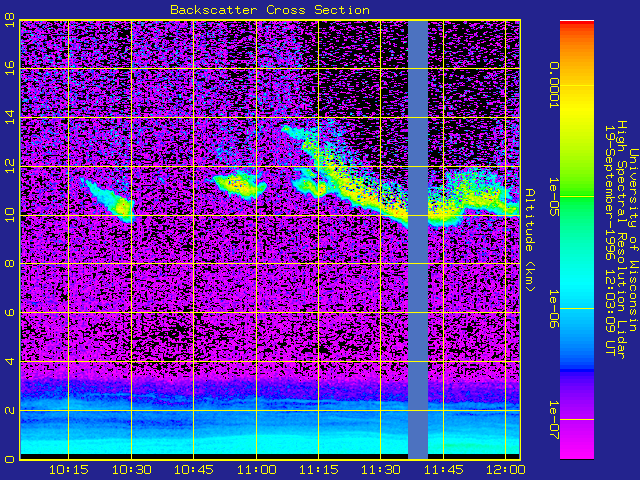Click the 11:30 time axis label
The height and width of the screenshot is (480, 640).
pos(380,470)
